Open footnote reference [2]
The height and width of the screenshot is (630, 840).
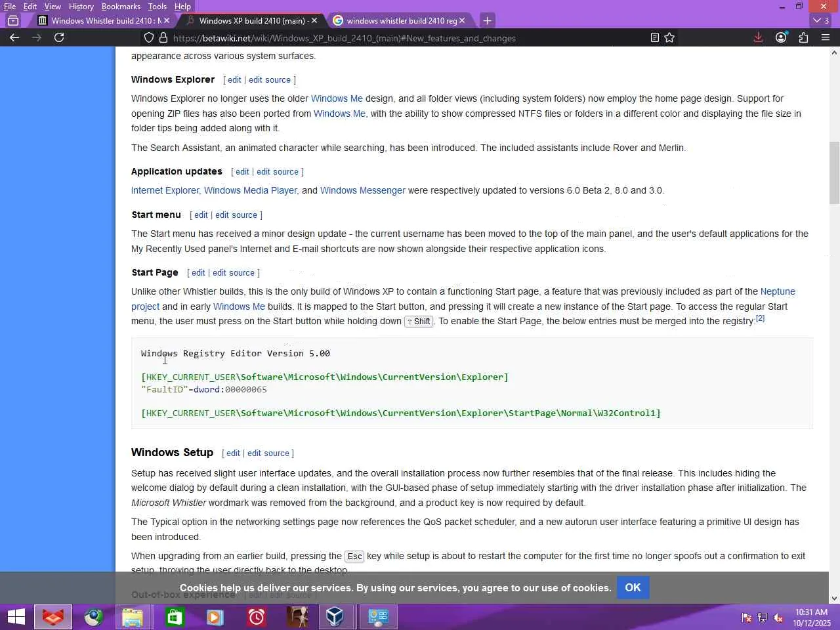[x=760, y=318]
